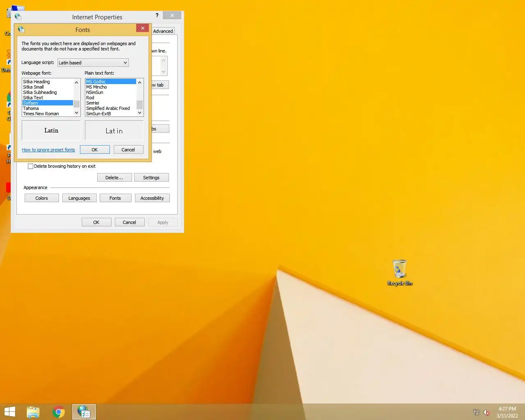525x420 pixels.
Task: Launch File Explorer from the taskbar
Action: point(33,412)
